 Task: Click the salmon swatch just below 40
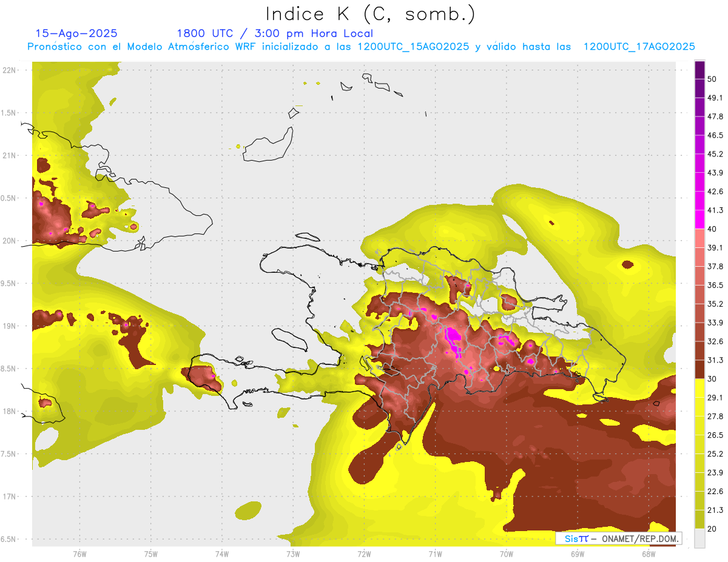tap(699, 238)
